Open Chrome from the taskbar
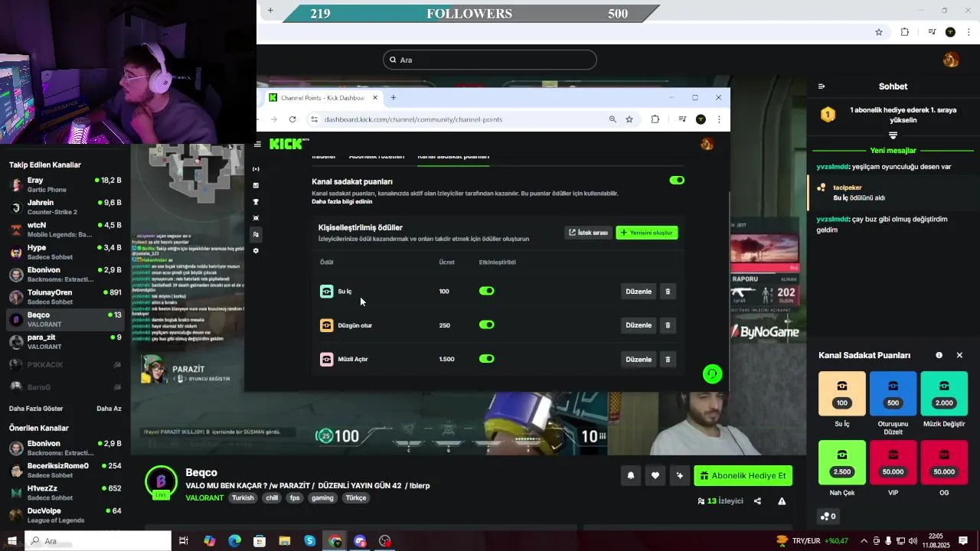The image size is (980, 551). tap(335, 541)
